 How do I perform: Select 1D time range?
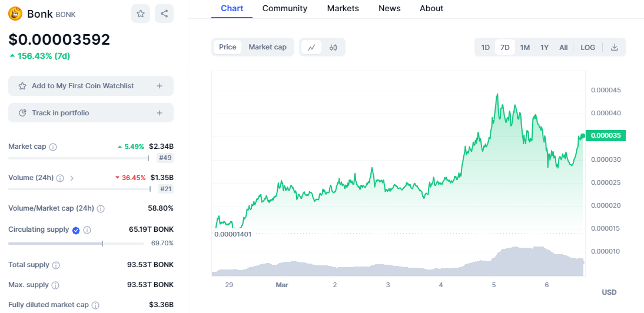pyautogui.click(x=486, y=47)
